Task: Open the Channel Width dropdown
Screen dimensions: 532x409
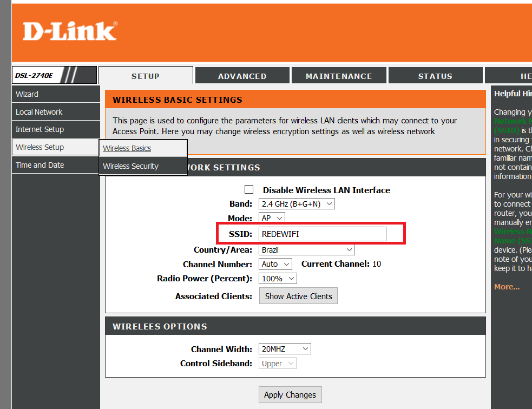Action: coord(285,348)
